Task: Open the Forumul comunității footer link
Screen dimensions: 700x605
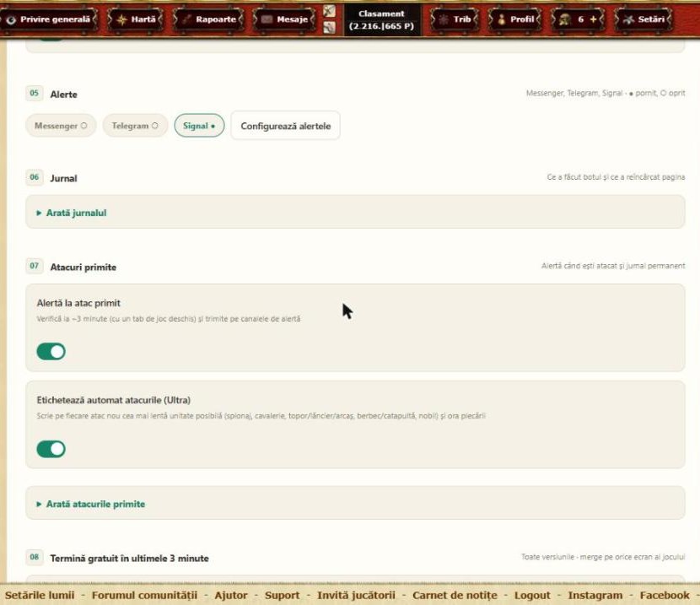Action: coord(144,595)
